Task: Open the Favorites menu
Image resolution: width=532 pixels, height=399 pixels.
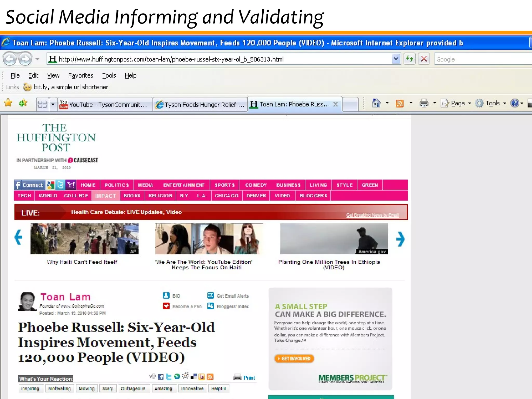Action: tap(81, 75)
